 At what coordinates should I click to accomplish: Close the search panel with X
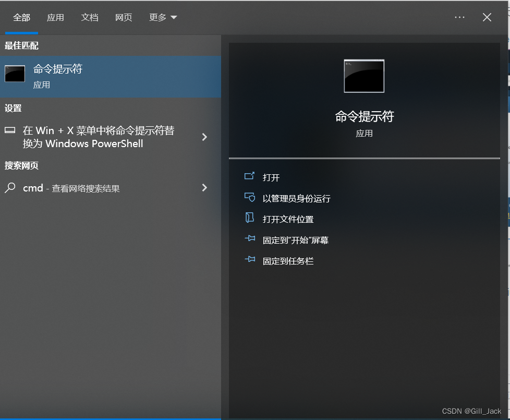point(487,17)
